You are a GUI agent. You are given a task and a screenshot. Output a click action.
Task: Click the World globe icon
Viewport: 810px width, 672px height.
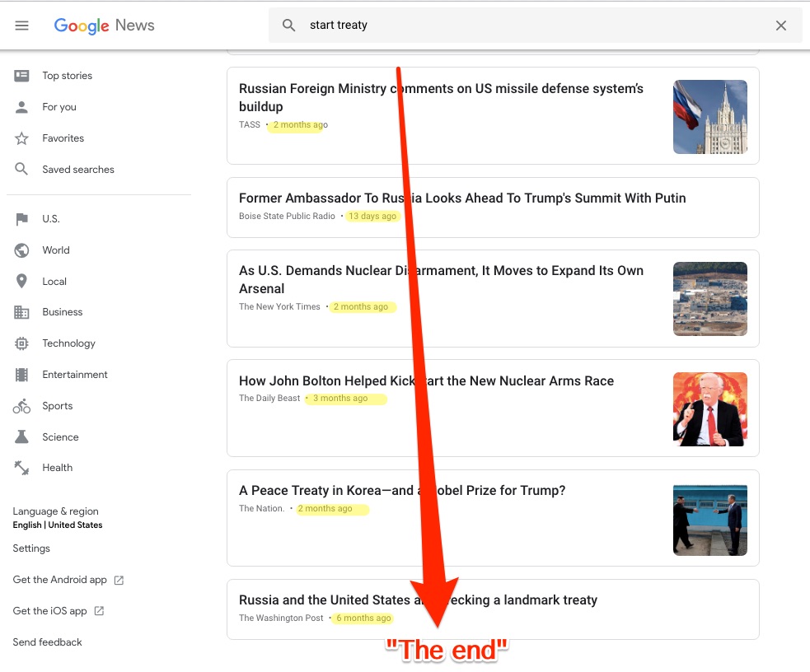tap(21, 250)
